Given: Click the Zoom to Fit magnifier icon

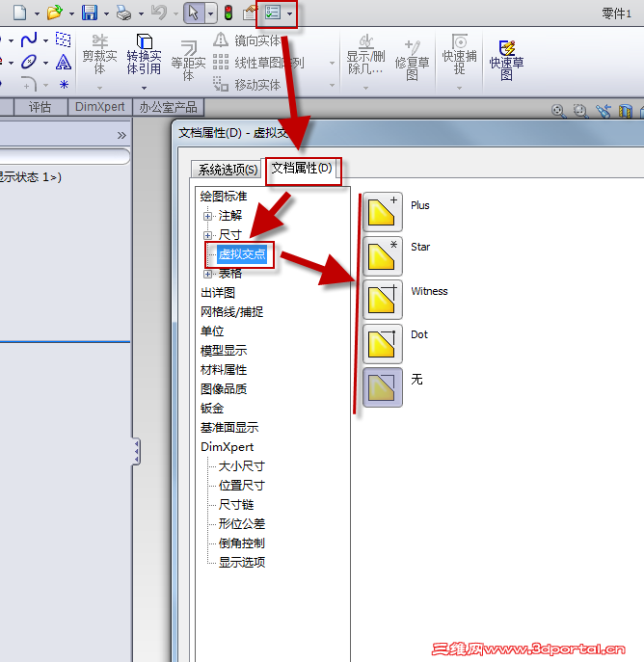Looking at the screenshot, I should pyautogui.click(x=559, y=111).
